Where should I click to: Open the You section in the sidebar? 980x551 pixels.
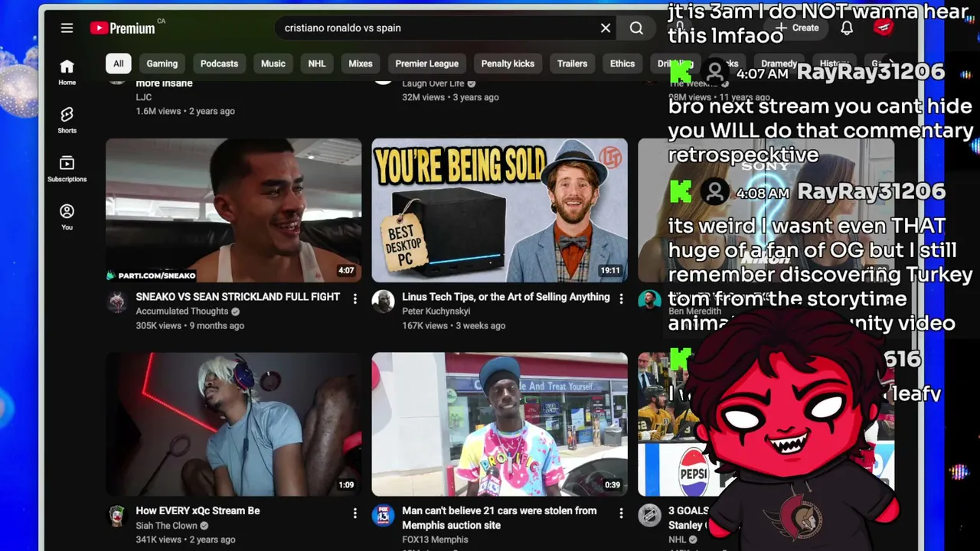click(x=67, y=217)
